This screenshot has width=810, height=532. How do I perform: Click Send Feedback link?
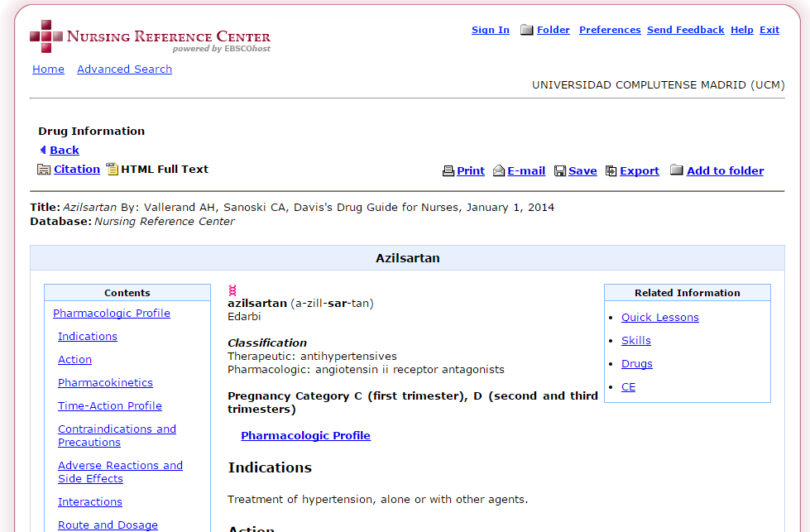click(686, 30)
